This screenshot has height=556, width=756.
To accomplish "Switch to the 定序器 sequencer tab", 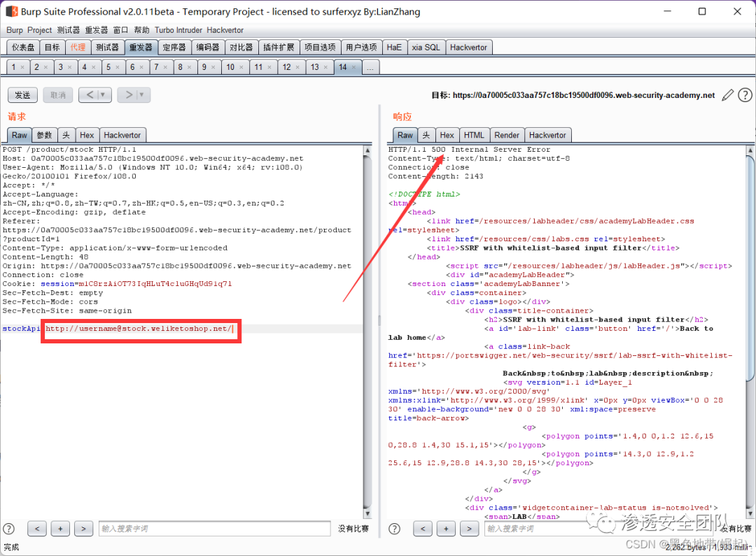I will [174, 48].
